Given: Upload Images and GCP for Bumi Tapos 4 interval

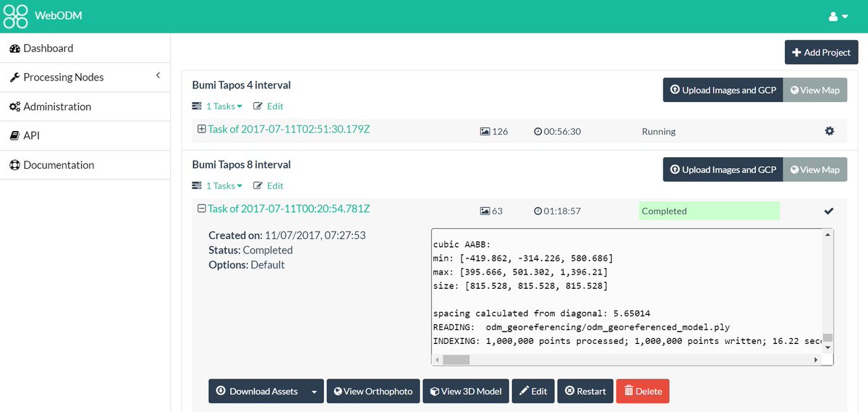Looking at the screenshot, I should [x=723, y=90].
